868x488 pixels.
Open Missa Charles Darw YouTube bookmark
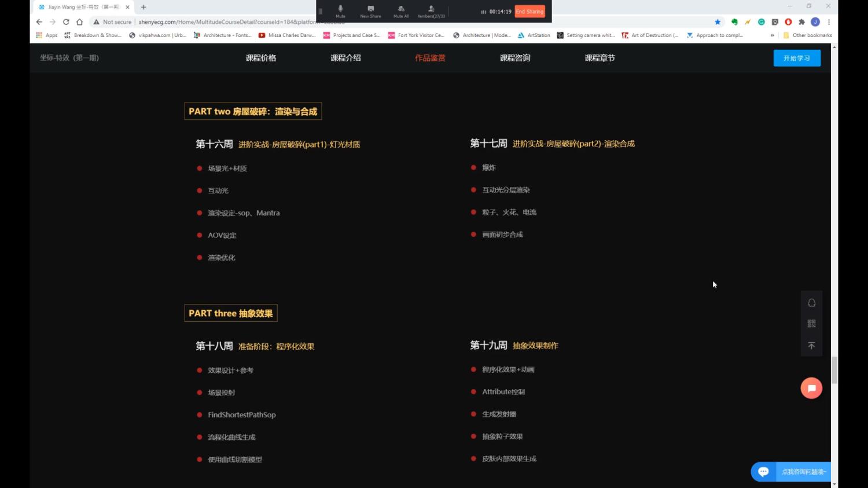coord(287,35)
